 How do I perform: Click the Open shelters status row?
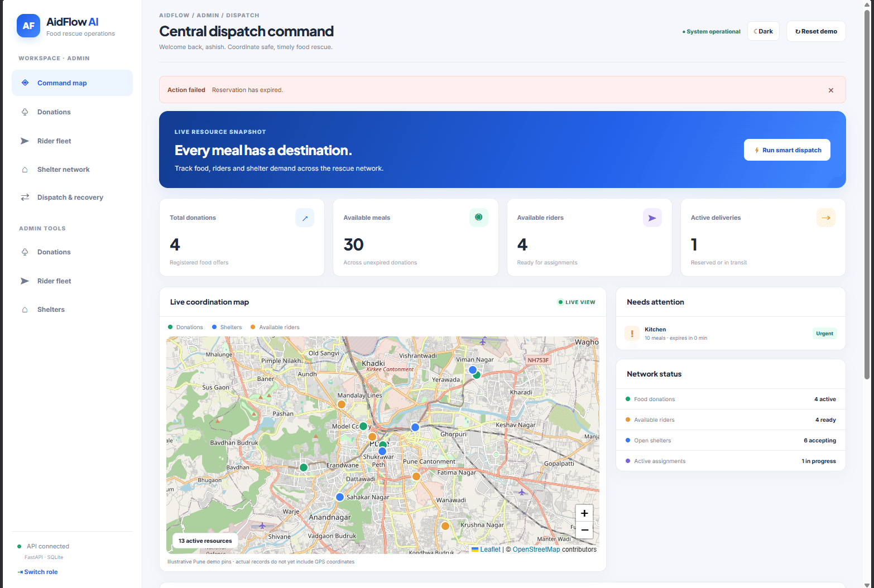pyautogui.click(x=731, y=441)
